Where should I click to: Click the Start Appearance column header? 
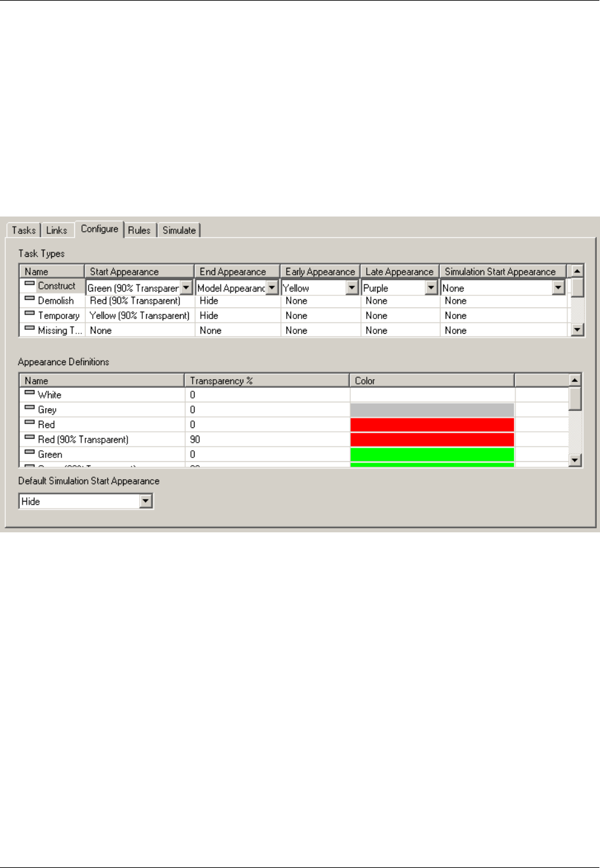140,272
